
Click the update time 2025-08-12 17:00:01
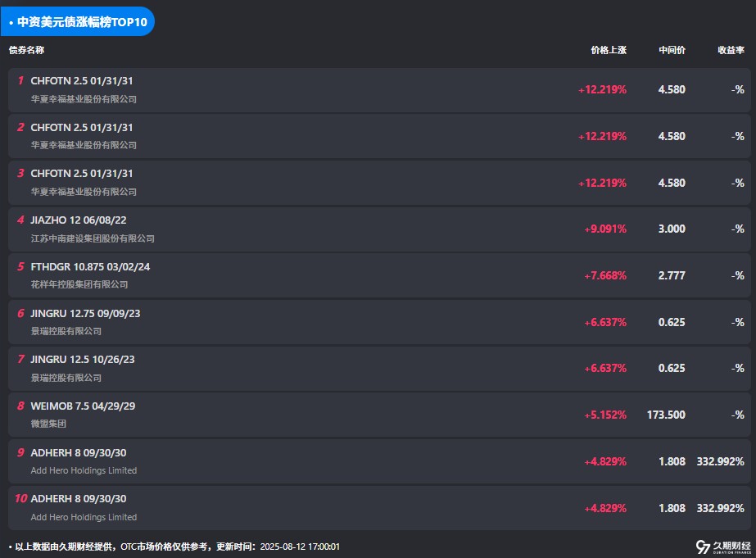300,547
